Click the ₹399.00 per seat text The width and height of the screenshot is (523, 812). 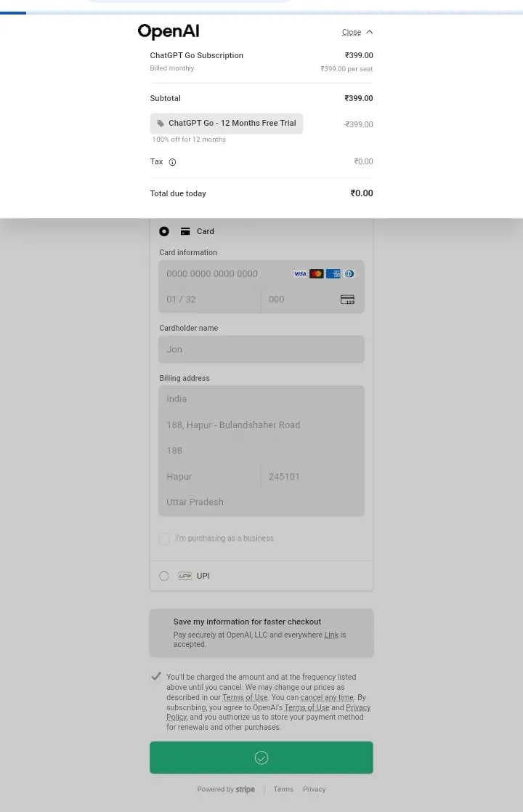pos(346,69)
